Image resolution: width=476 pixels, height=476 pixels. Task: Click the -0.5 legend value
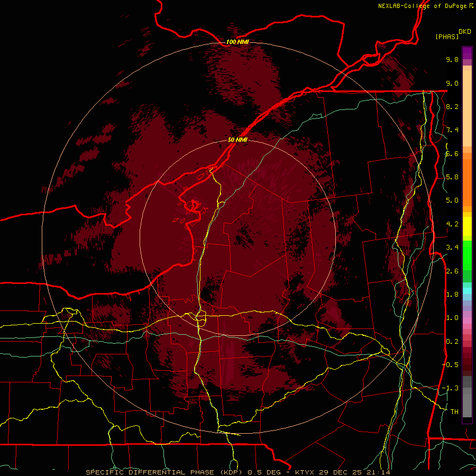[x=450, y=365]
